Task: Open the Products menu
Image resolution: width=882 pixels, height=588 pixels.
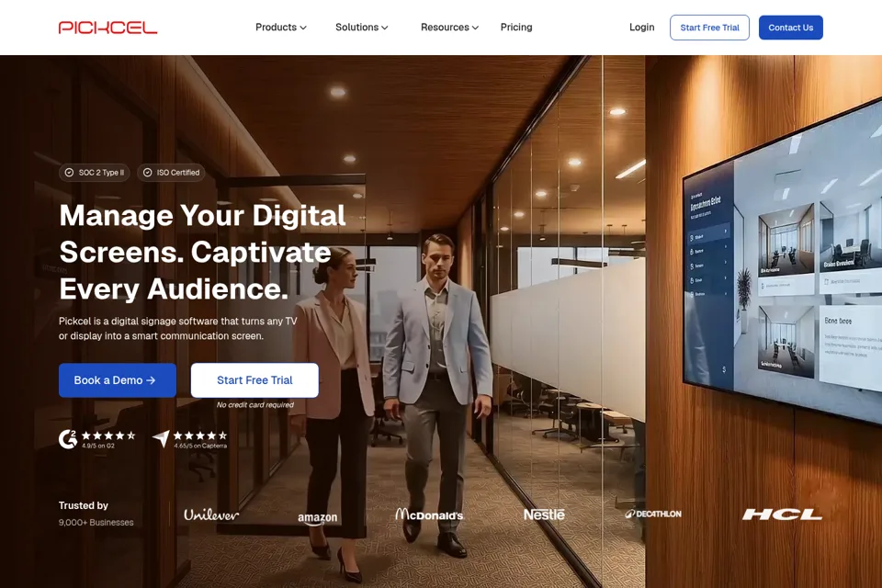Action: coord(281,27)
